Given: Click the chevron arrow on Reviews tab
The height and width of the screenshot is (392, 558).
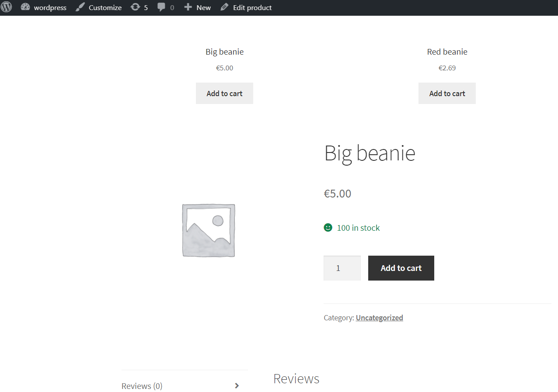Looking at the screenshot, I should [237, 386].
